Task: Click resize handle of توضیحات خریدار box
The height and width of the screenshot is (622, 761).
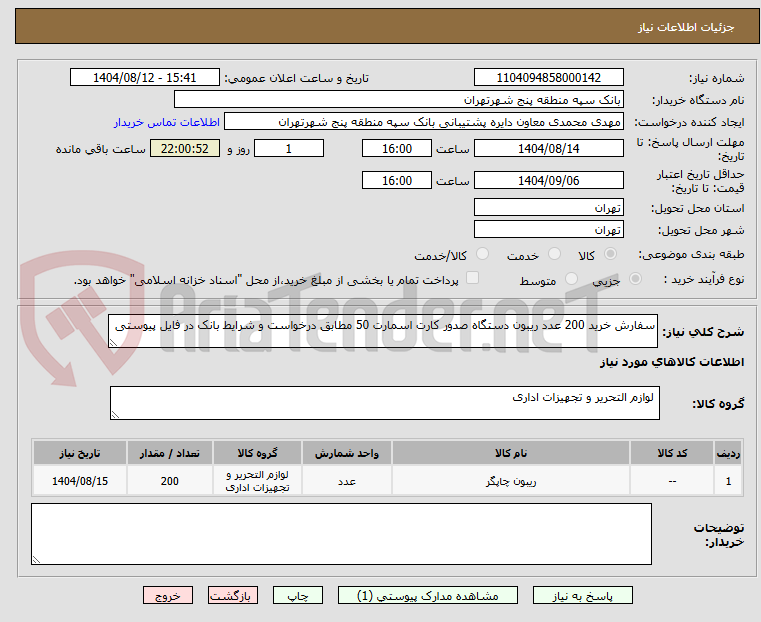Action: [36, 559]
